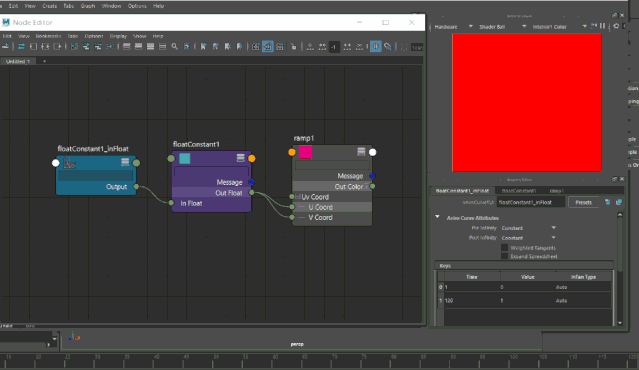Click the Presets button
639x370 pixels.
tap(583, 202)
